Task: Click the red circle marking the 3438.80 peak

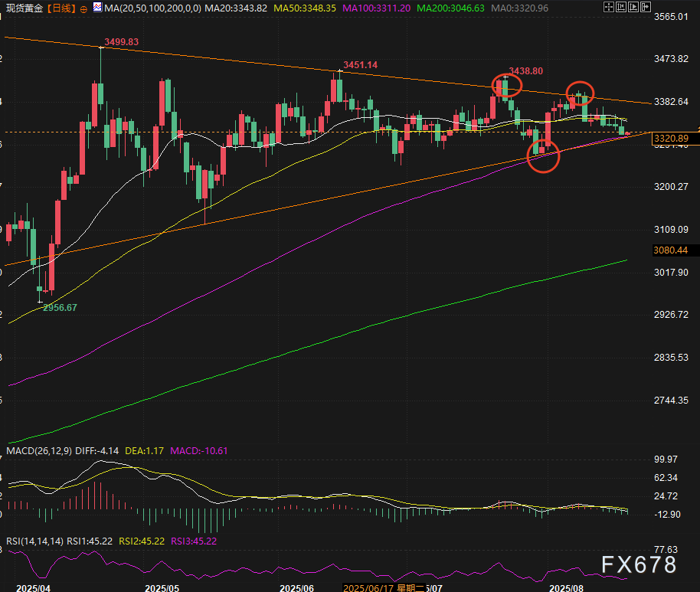Action: [507, 85]
